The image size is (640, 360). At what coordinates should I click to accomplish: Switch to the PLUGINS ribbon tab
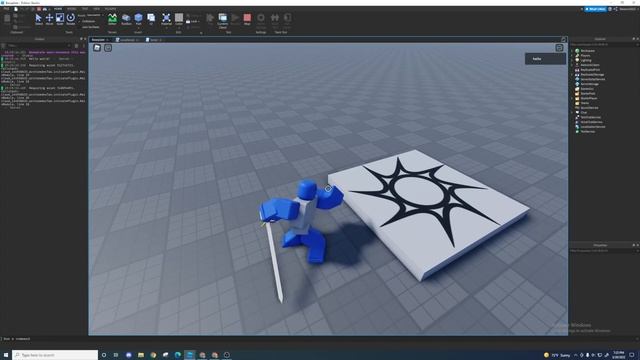click(x=110, y=9)
